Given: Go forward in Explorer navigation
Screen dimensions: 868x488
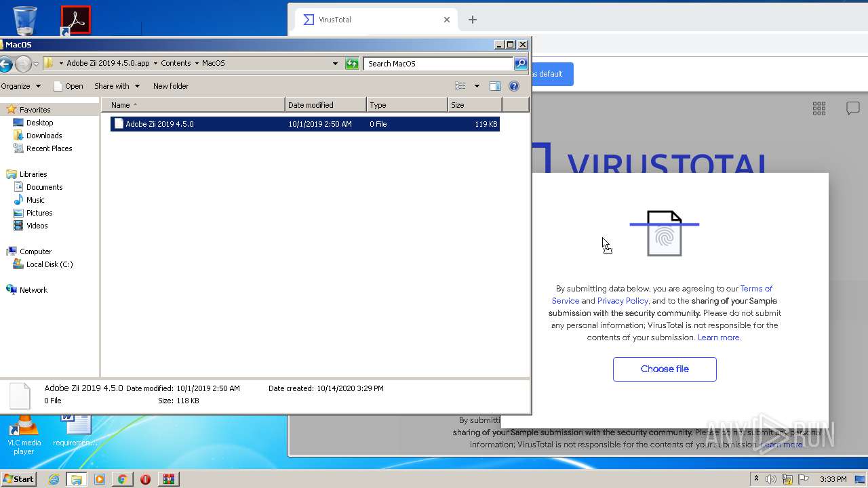Looking at the screenshot, I should pos(24,64).
